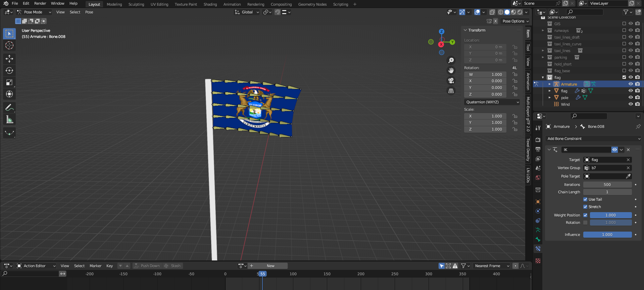This screenshot has width=644, height=290.
Task: Open the File menu
Action: point(15,3)
